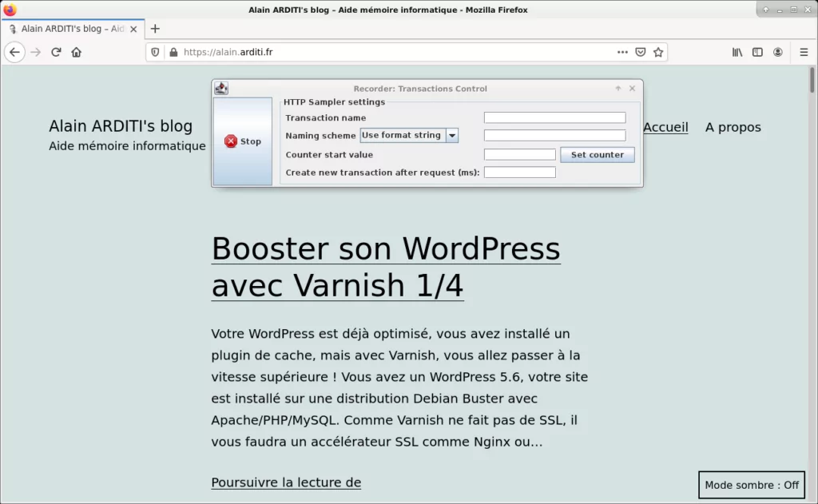818x504 pixels.
Task: Select the Alain ARDITI's blog tab
Action: point(73,29)
